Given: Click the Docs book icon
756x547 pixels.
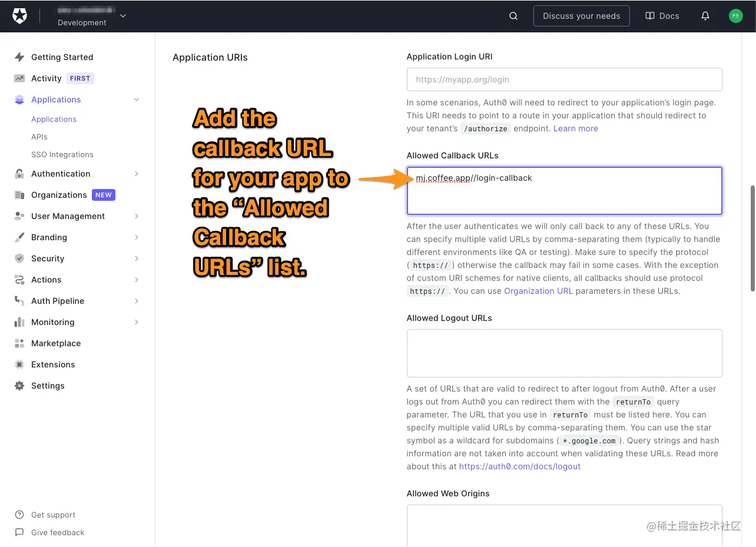Looking at the screenshot, I should pos(650,16).
